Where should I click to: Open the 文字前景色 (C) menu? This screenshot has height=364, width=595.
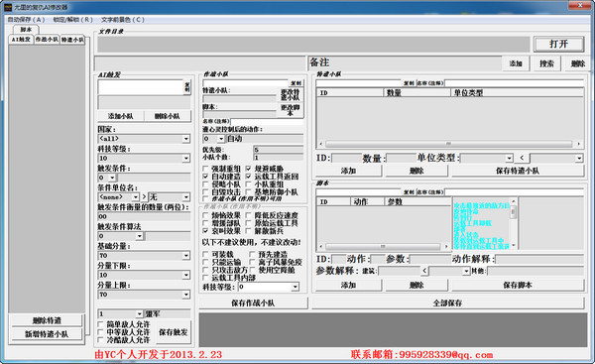coord(123,20)
